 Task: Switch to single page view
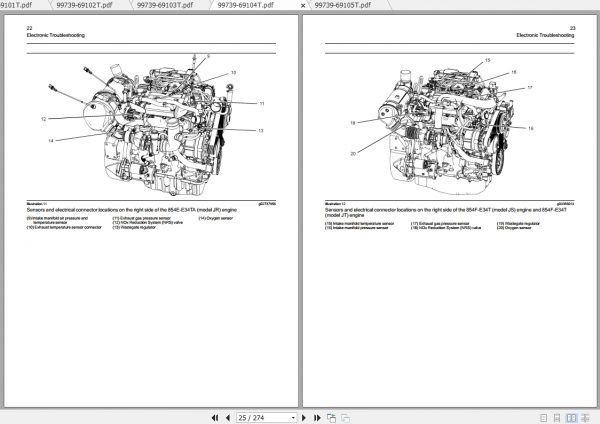[543, 418]
